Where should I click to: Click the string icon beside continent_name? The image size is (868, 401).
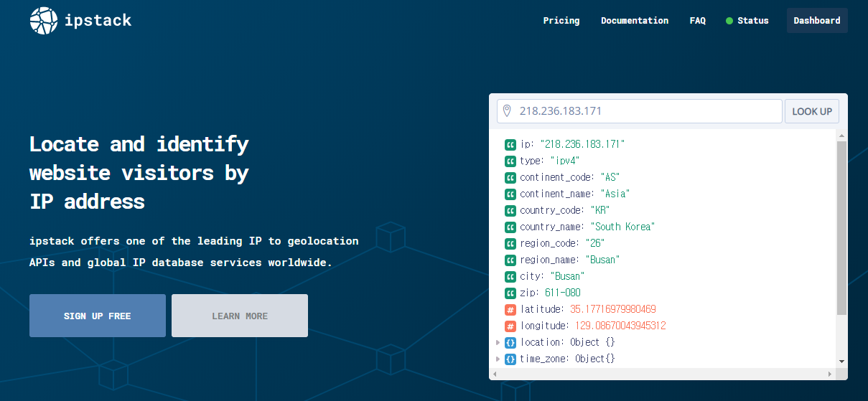510,194
